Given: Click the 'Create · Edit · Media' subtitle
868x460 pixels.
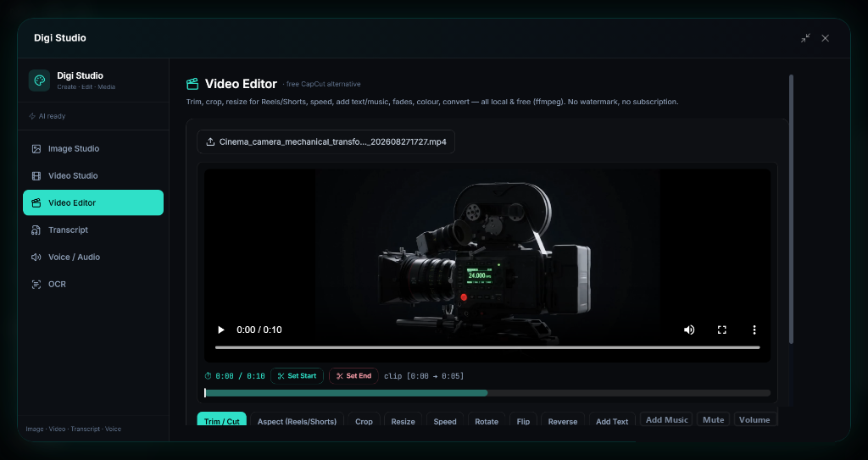Looking at the screenshot, I should point(86,87).
